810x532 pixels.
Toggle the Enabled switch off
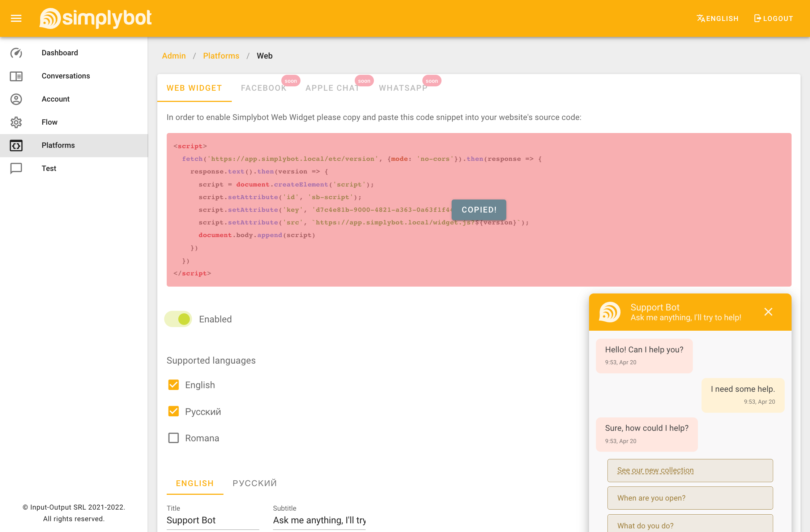pyautogui.click(x=178, y=319)
